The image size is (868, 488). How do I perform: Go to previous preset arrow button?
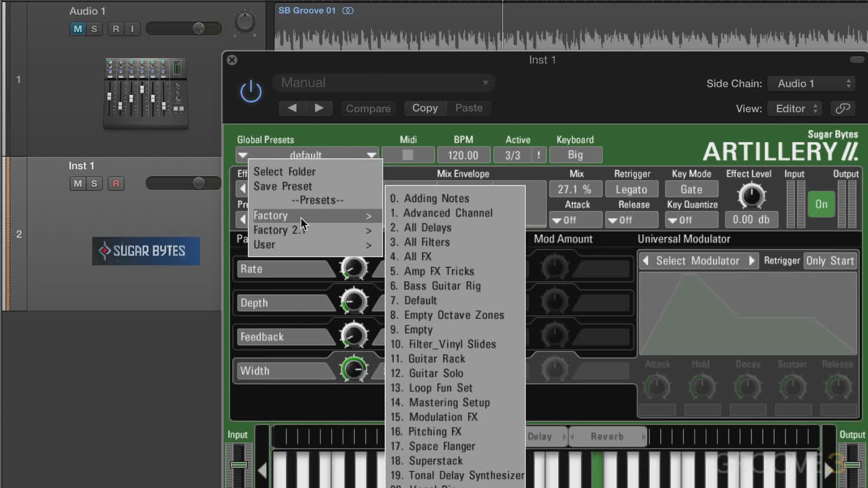click(x=292, y=108)
